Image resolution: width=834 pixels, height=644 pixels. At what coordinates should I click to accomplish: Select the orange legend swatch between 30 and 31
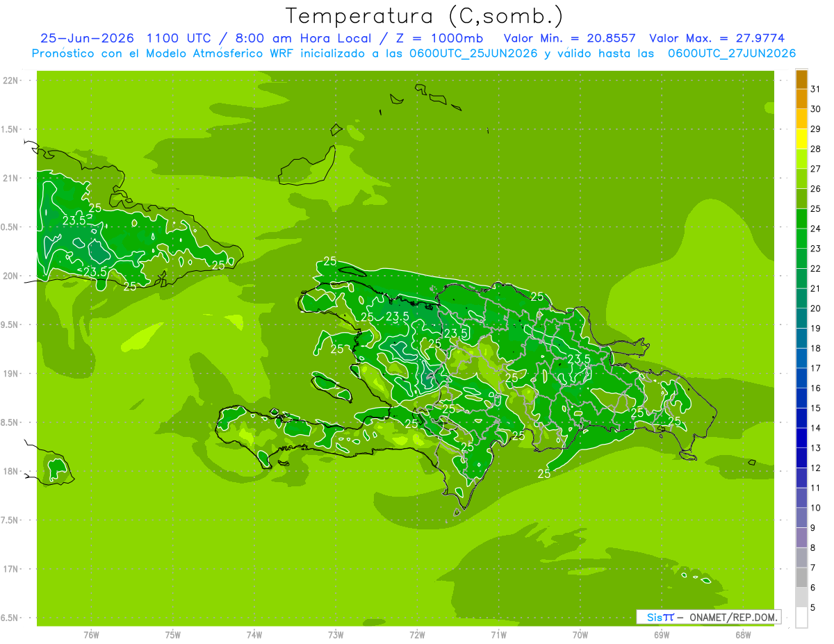coord(801,99)
